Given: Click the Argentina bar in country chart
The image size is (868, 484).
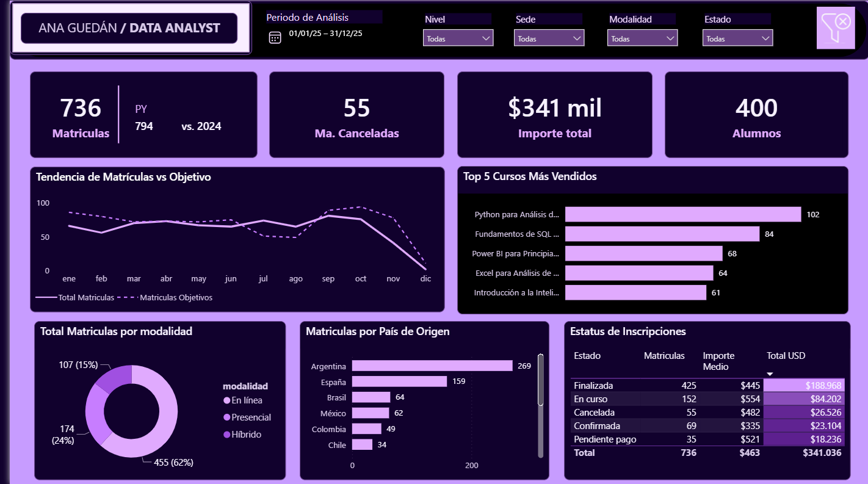Looking at the screenshot, I should coord(432,366).
